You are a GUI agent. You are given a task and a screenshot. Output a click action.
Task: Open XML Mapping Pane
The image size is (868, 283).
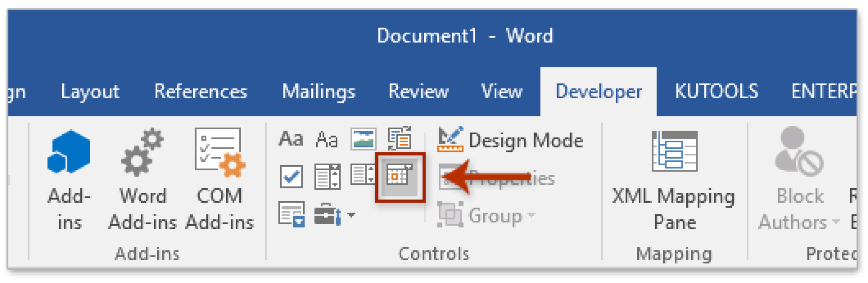tap(674, 180)
